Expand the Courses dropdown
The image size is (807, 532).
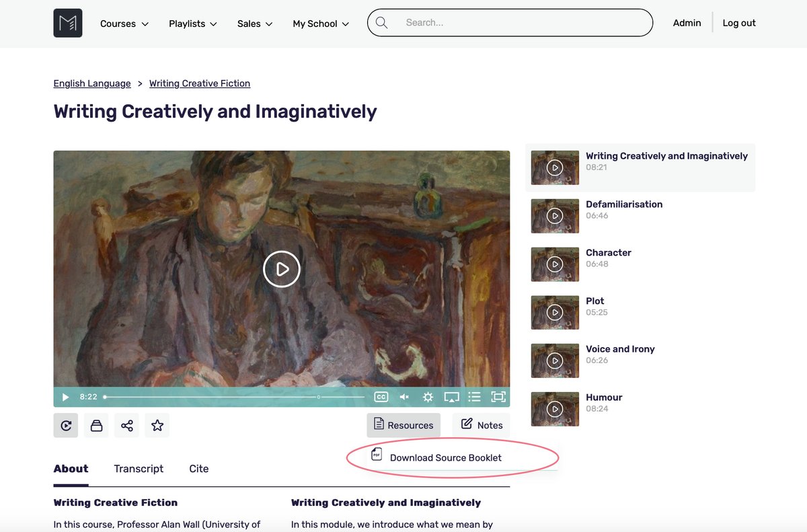(124, 23)
